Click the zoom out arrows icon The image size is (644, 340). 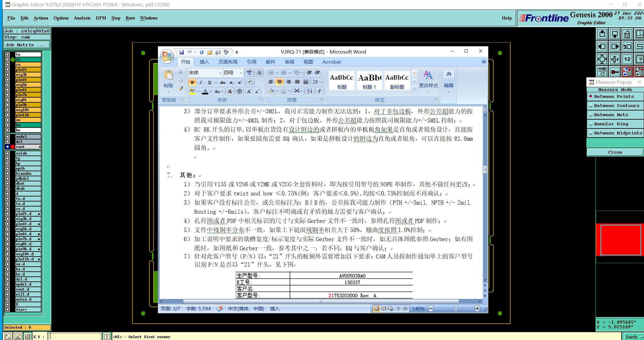(x=602, y=59)
